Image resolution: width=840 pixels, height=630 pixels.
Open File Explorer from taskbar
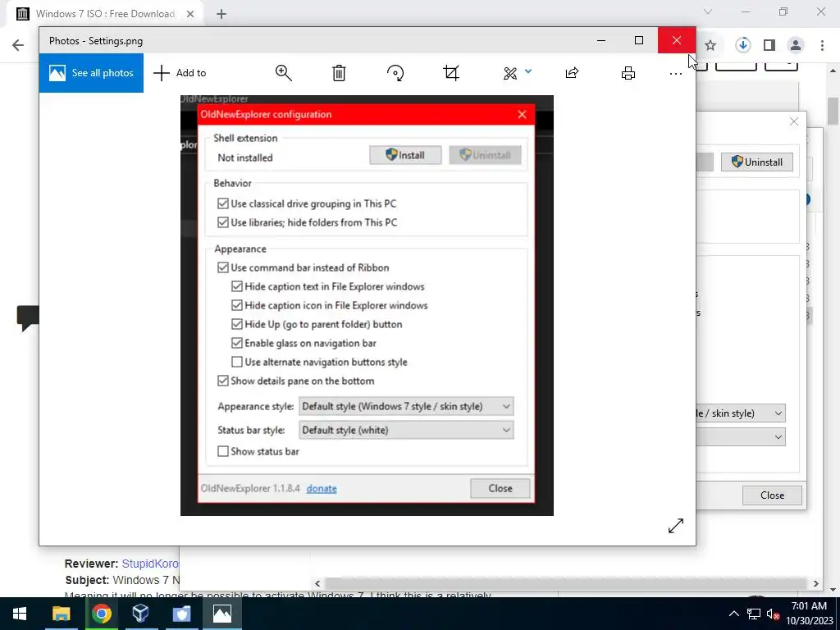[x=61, y=614]
